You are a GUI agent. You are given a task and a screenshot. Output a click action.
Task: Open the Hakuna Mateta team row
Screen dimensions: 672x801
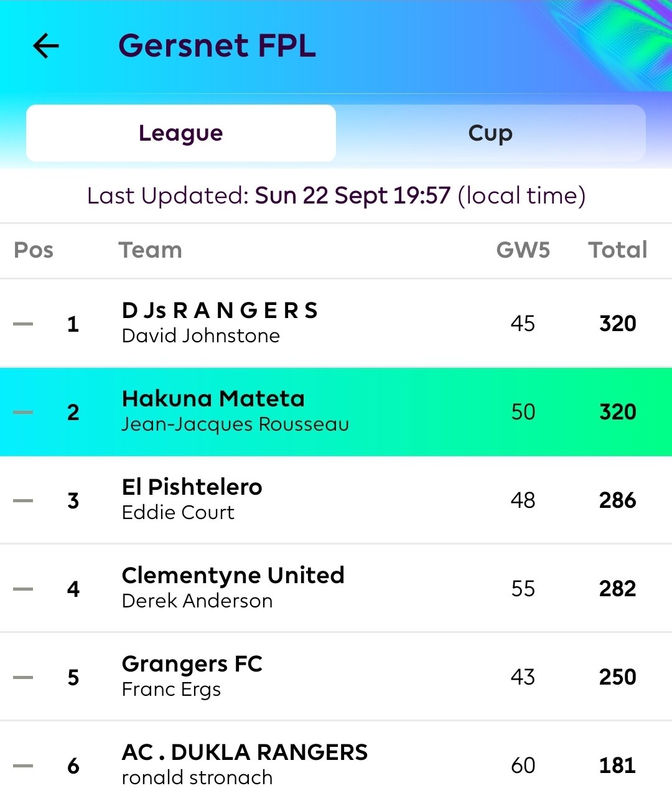coord(336,412)
